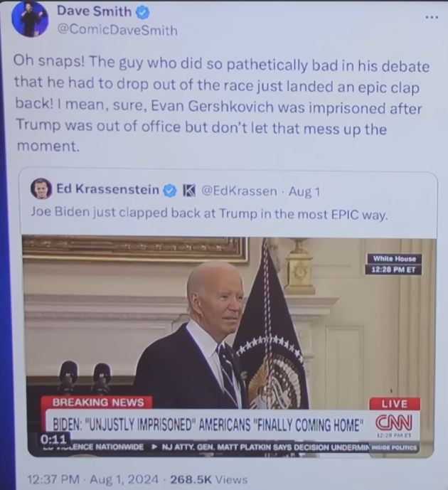Open the three-dot more options menu
Image resolution: width=448 pixels, height=490 pixels.
click(x=432, y=17)
